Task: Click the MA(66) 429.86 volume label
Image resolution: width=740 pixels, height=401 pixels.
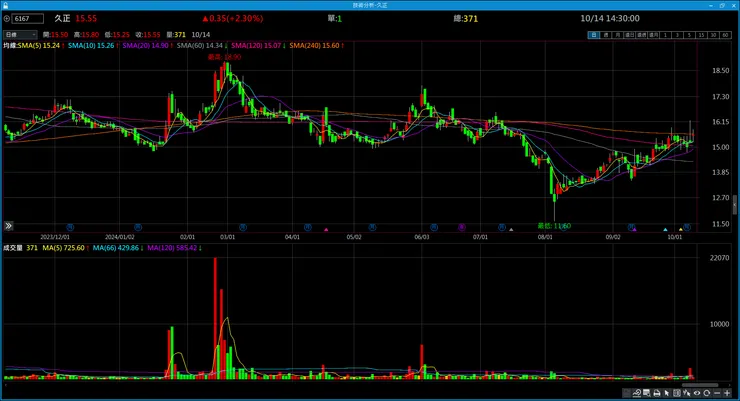Action: click(116, 248)
